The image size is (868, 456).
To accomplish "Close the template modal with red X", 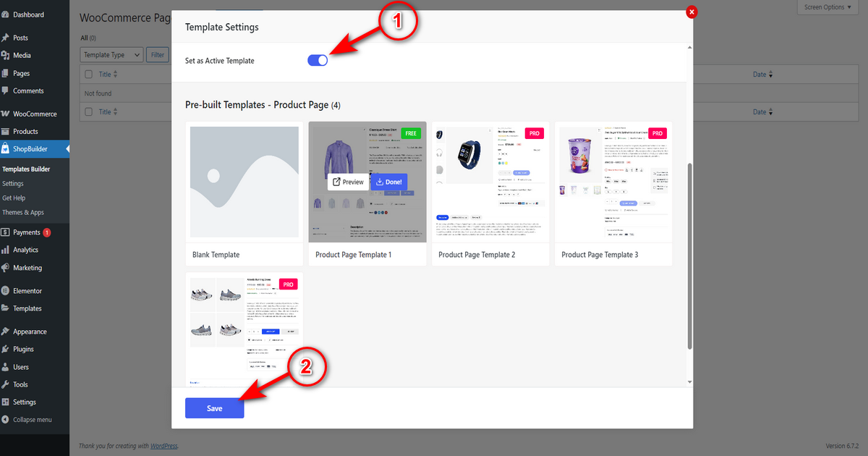I will [692, 12].
